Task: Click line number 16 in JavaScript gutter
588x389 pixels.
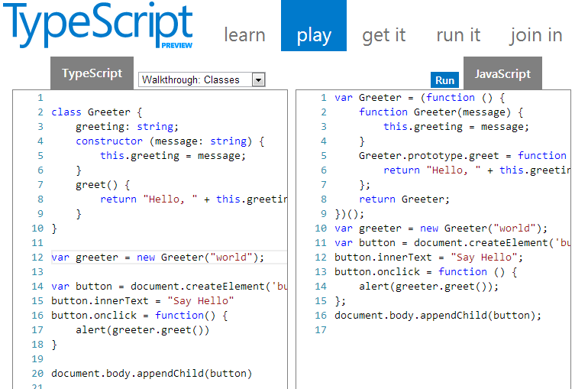Action: (321, 316)
